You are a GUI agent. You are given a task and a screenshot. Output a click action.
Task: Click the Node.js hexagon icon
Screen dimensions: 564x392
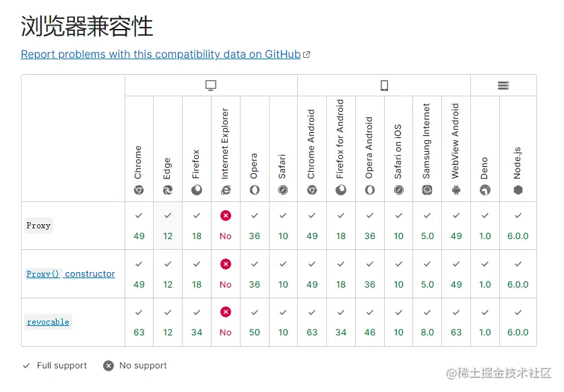pos(518,190)
